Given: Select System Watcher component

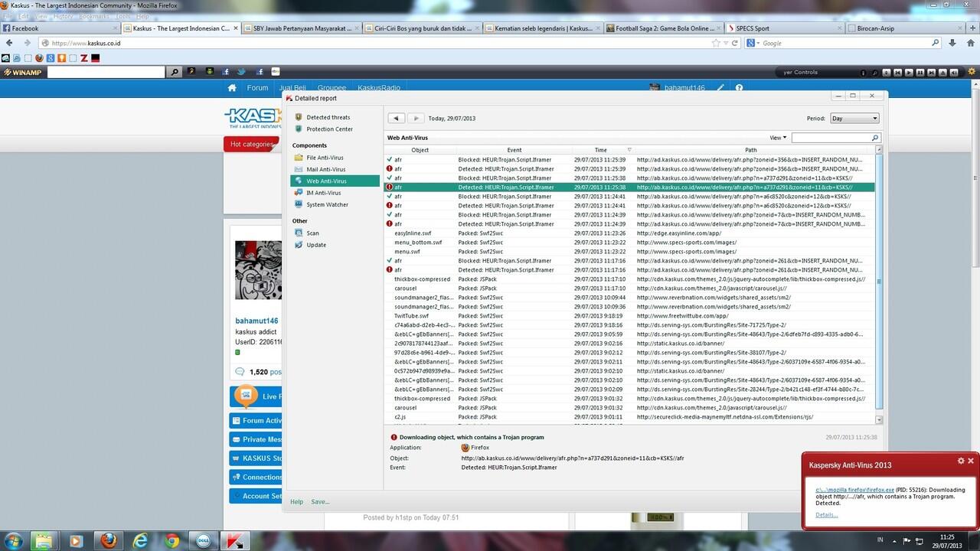Looking at the screenshot, I should coord(327,204).
